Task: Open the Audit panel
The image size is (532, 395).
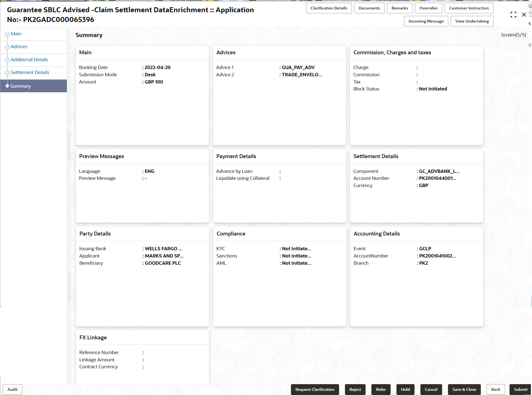Action: [13, 389]
